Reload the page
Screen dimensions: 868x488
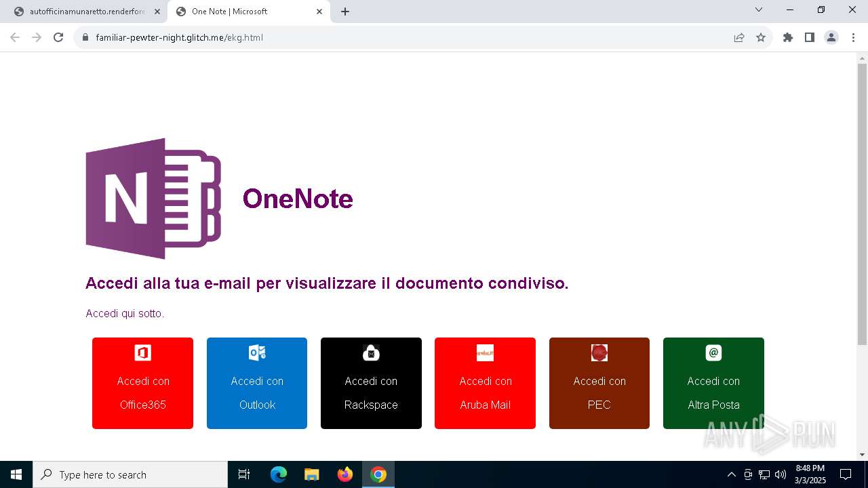coord(58,37)
